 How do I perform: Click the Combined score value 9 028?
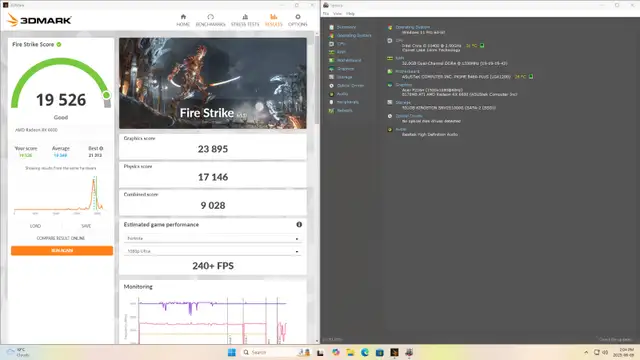213,205
